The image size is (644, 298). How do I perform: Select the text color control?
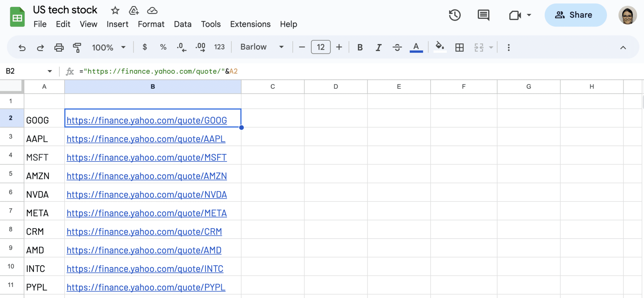pos(416,47)
